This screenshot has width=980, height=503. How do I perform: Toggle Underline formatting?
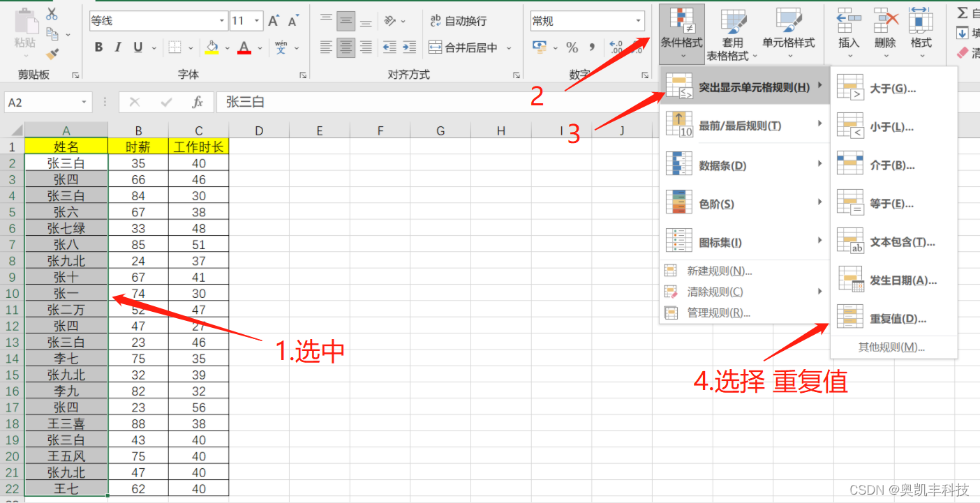[138, 47]
